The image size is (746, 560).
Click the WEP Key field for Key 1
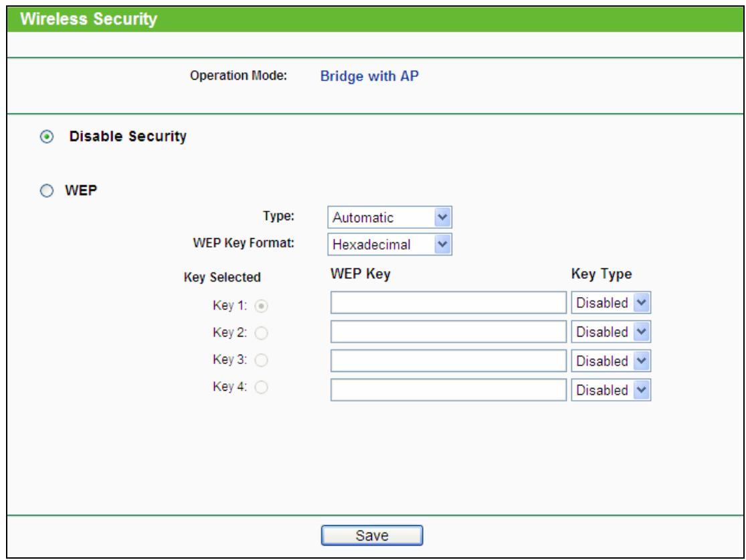448,303
